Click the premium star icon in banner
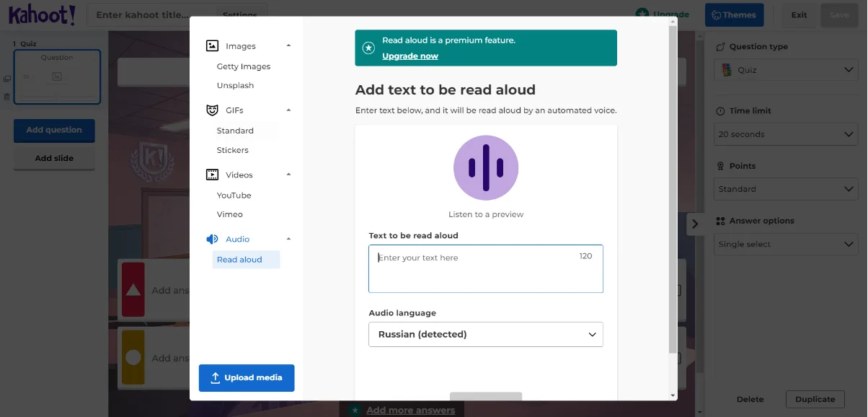 368,48
